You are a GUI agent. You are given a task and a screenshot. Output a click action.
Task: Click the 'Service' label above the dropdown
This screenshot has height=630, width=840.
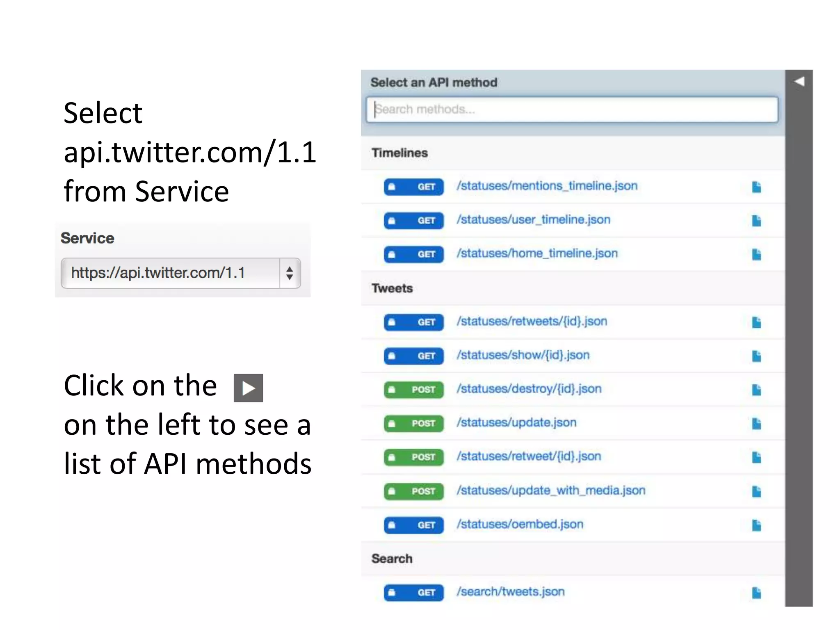[87, 238]
